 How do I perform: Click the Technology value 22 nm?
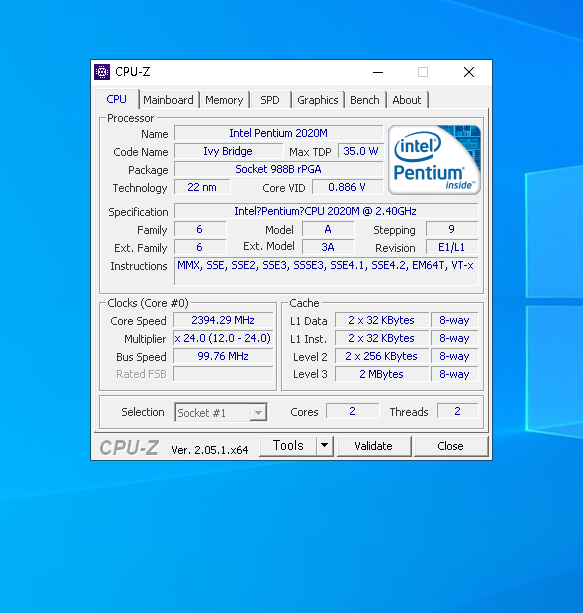click(x=202, y=187)
